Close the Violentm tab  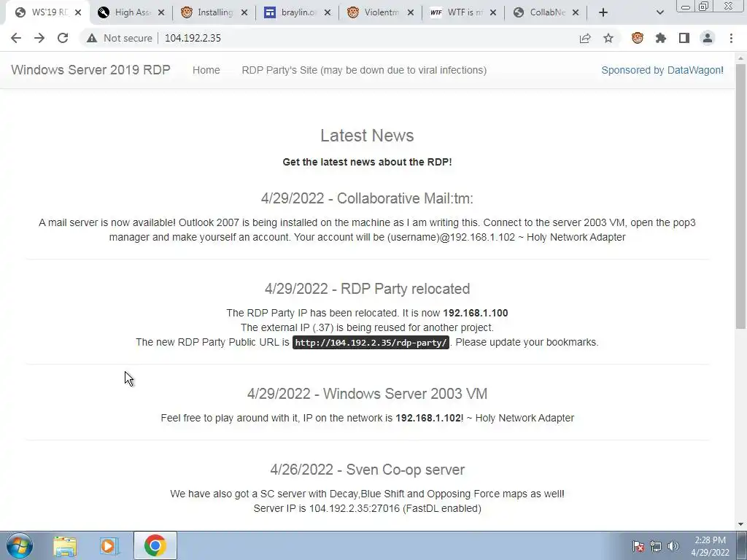[411, 12]
